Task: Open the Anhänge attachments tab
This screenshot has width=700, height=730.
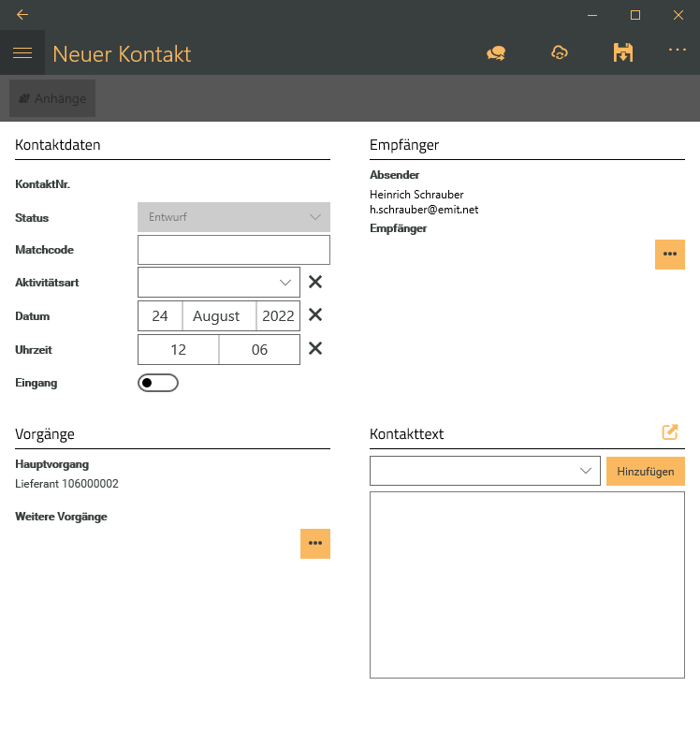Action: tap(52, 98)
